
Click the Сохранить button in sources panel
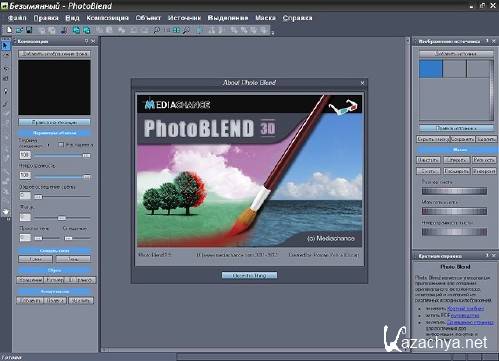coord(463,139)
